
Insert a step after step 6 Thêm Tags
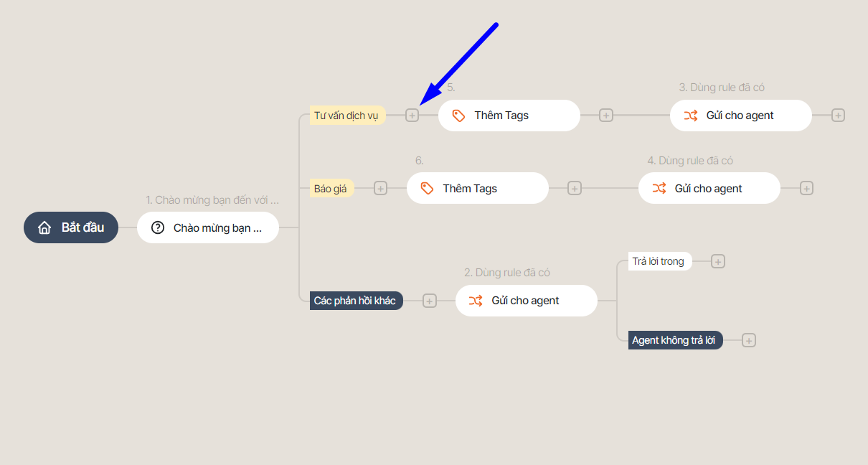tap(575, 188)
